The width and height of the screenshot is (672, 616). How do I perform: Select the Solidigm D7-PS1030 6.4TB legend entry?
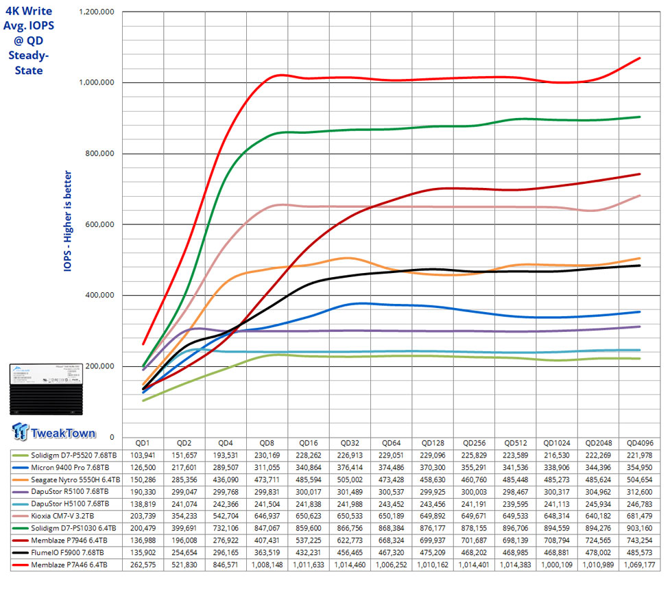[x=67, y=528]
